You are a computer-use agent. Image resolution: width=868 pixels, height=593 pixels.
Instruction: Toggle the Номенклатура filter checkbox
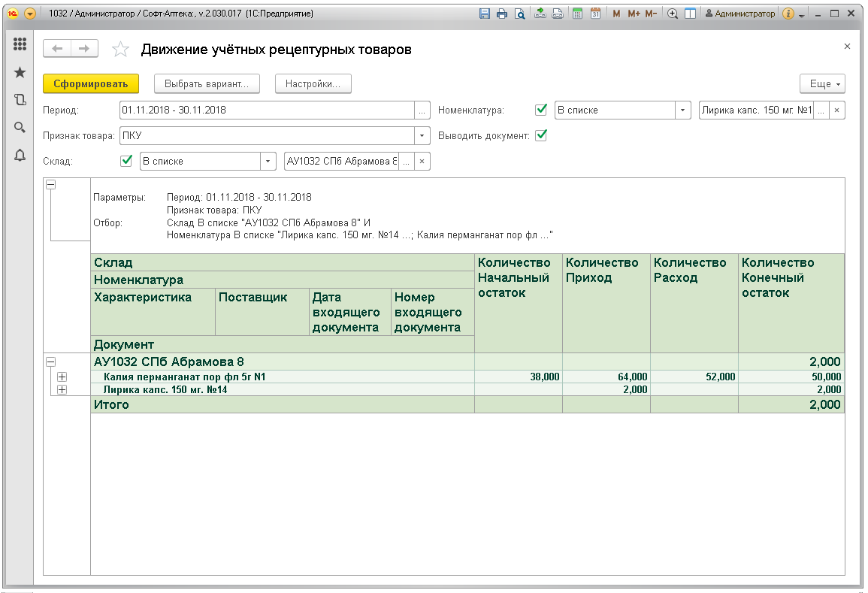click(x=540, y=110)
